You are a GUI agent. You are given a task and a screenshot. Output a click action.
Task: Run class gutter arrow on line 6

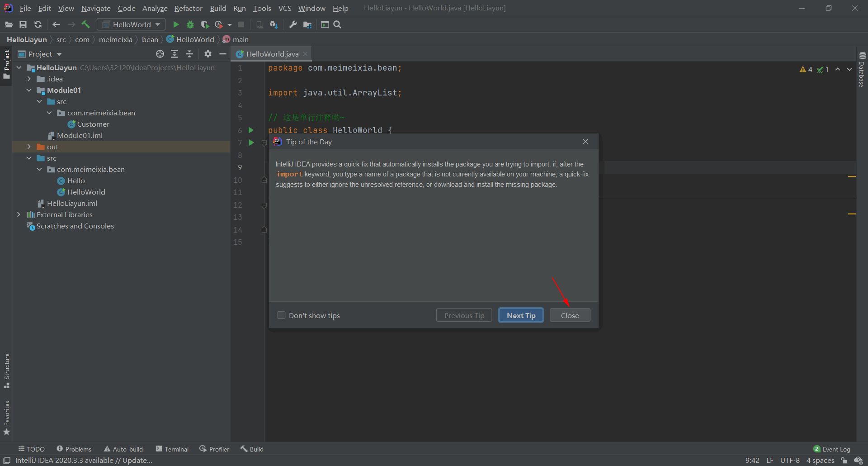pyautogui.click(x=251, y=130)
